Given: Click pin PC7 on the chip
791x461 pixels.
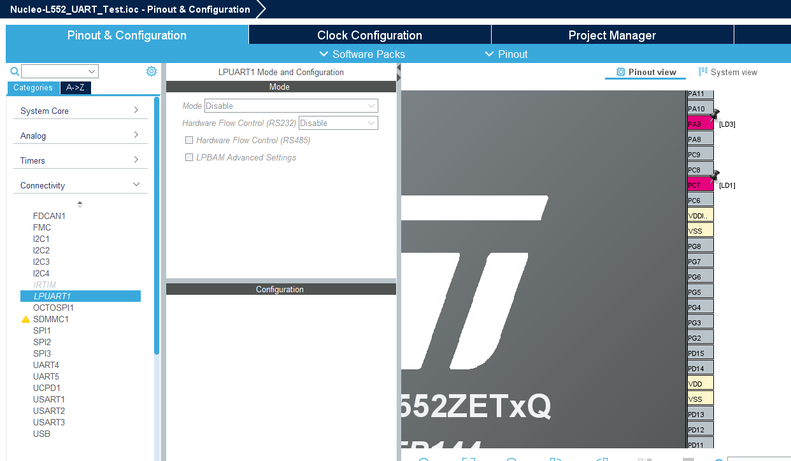Looking at the screenshot, I should point(700,185).
